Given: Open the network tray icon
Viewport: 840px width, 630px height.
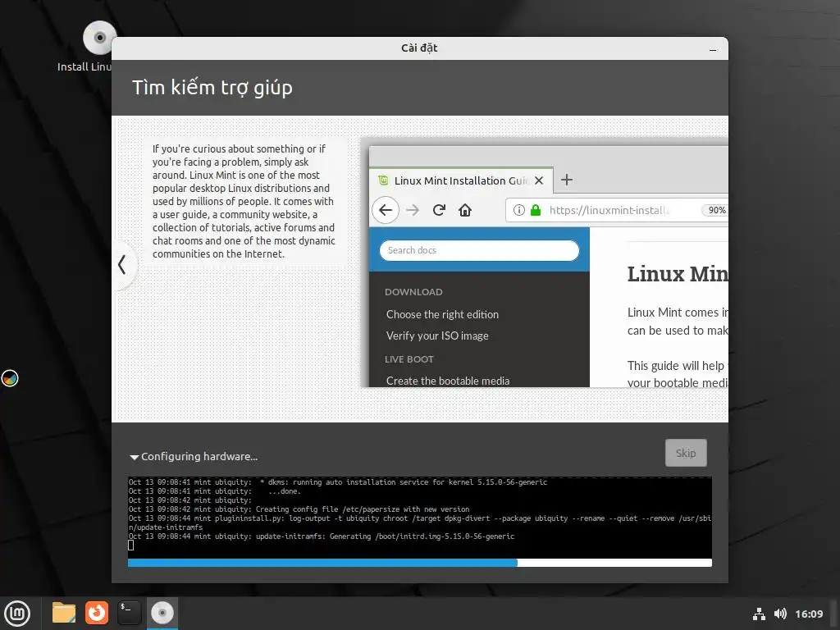Looking at the screenshot, I should click(x=759, y=614).
